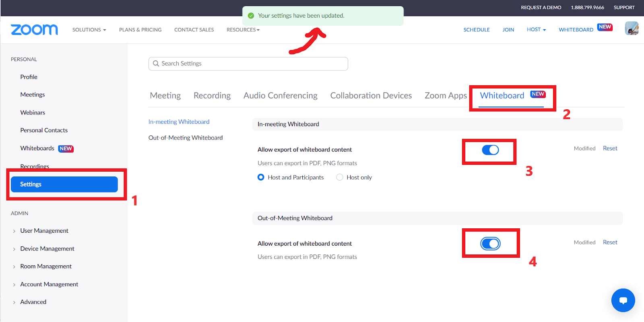
Task: Open the Solutions dropdown menu
Action: point(89,30)
